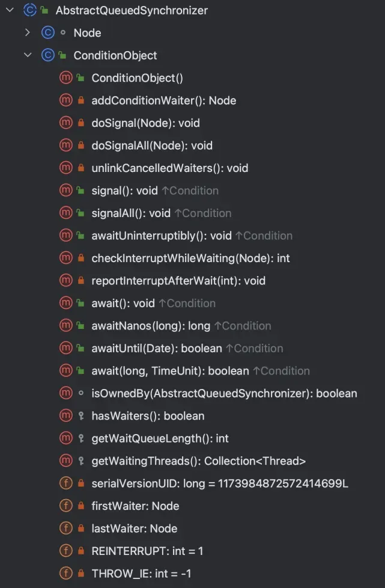
Task: Collapse the ConditionObject class node
Action: pos(28,55)
